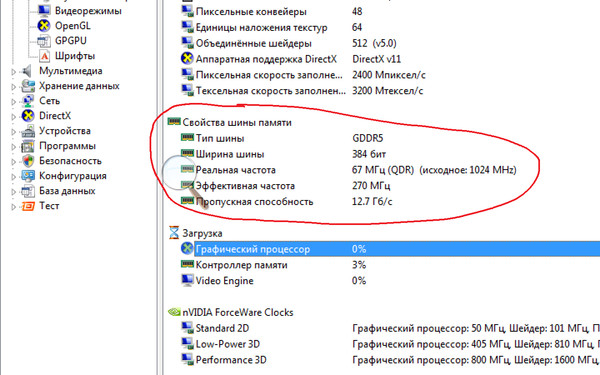
Task: Click the Свойства шины памяти header
Action: pos(237,122)
